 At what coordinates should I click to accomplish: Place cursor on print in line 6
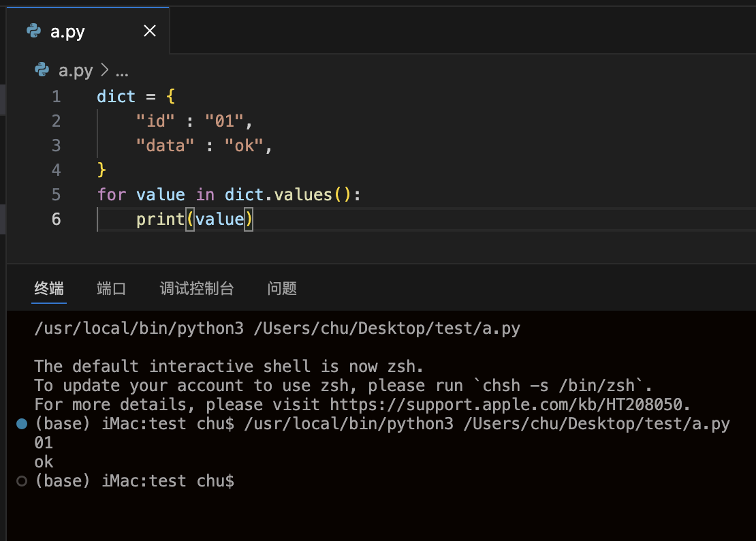click(x=160, y=219)
